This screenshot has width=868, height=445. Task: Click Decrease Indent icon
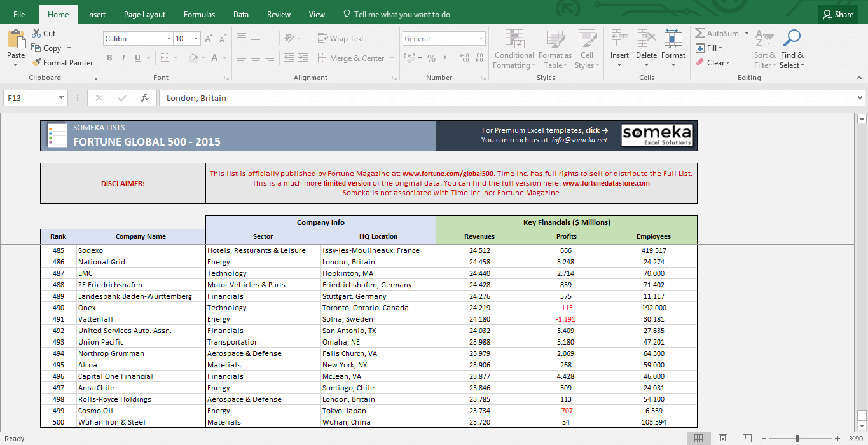pos(289,58)
